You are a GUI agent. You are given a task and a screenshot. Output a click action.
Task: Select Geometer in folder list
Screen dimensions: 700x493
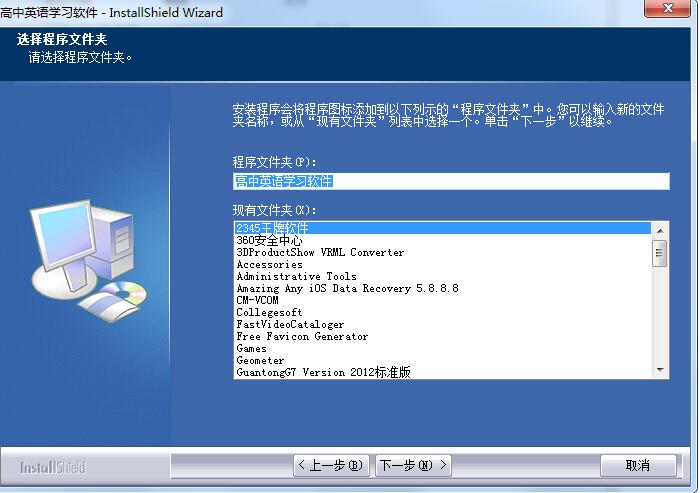(442, 360)
